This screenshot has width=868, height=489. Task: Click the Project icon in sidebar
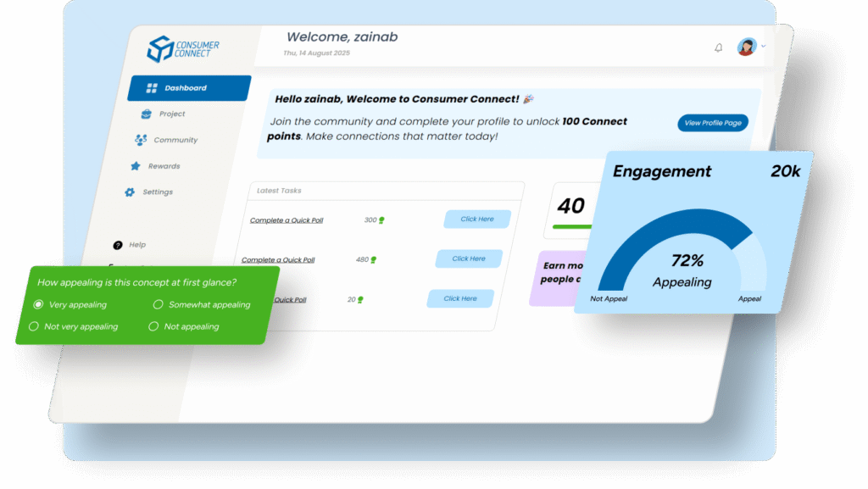tap(147, 114)
